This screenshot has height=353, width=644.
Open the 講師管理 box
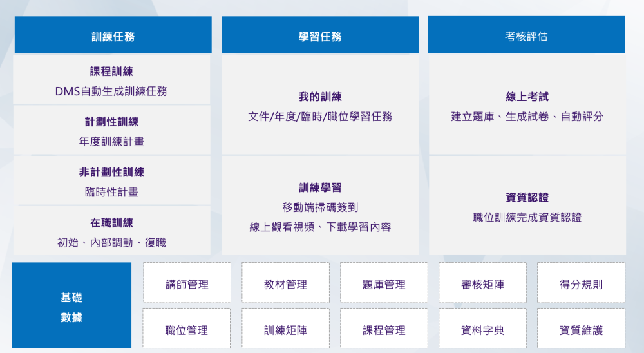tap(187, 283)
